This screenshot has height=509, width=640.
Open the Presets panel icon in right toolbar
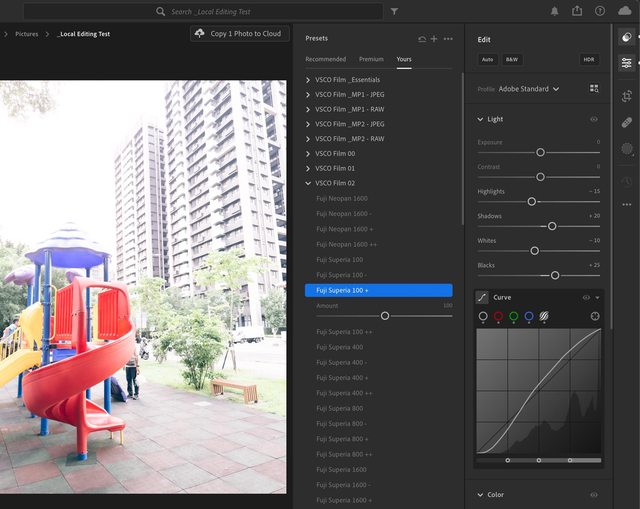[x=626, y=37]
